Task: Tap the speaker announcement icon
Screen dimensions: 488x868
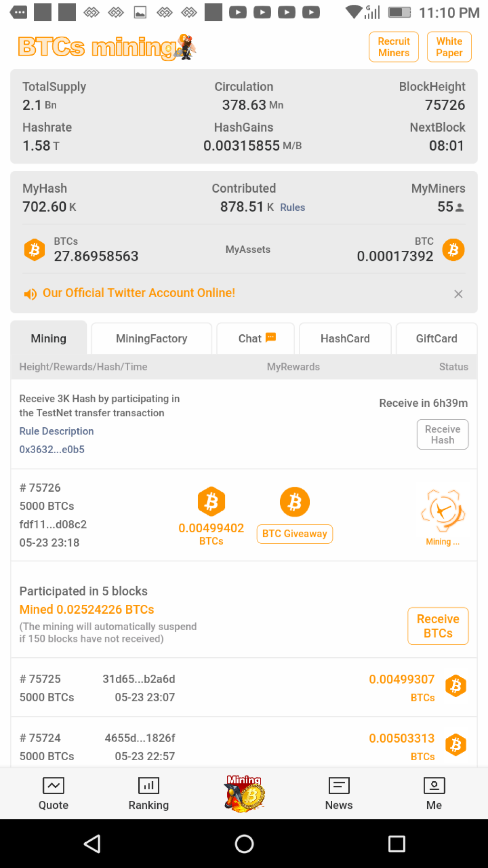Action: (x=30, y=294)
